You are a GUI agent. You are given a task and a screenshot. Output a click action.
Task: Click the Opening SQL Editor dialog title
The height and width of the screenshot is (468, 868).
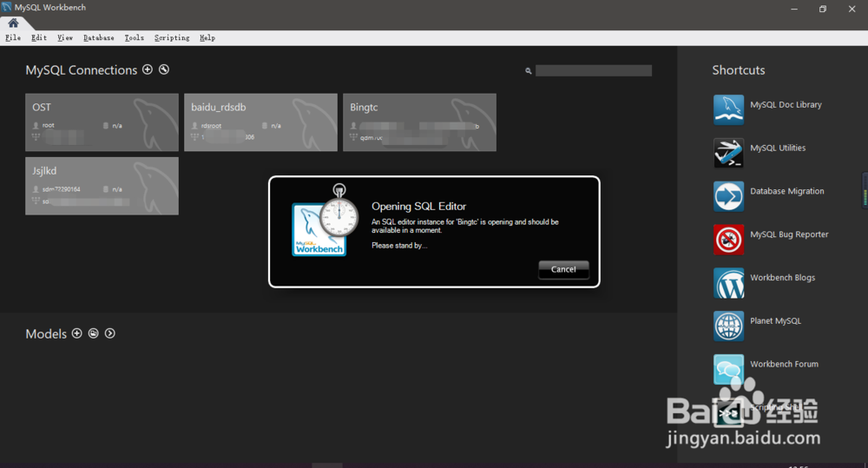[x=418, y=206]
